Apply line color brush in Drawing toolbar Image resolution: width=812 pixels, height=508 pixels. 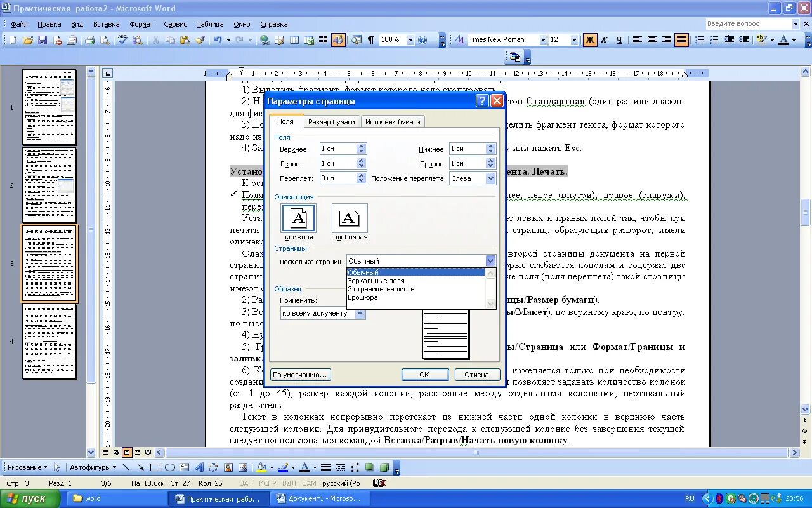tap(283, 467)
